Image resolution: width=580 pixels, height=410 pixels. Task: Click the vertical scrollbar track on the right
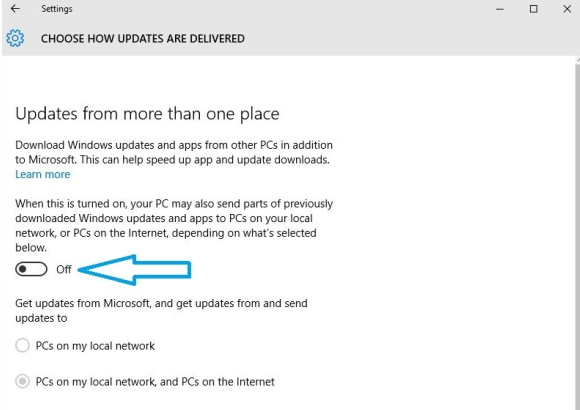click(577, 237)
